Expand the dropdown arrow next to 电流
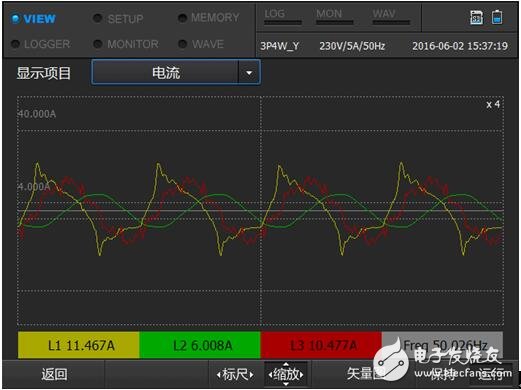This screenshot has height=390, width=521. point(249,72)
